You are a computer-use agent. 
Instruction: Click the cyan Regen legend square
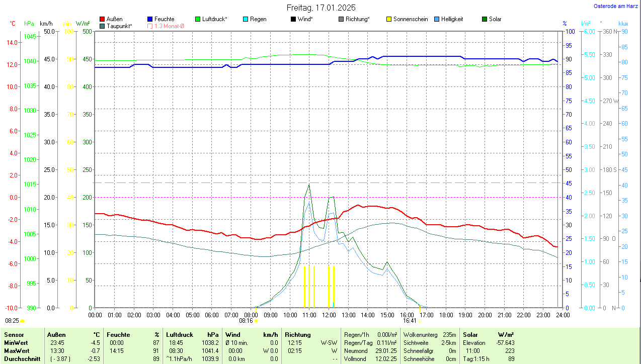tap(246, 19)
